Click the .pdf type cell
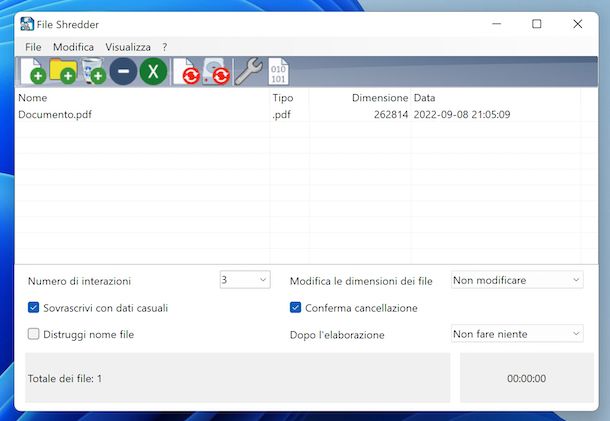The width and height of the screenshot is (610, 421). pyautogui.click(x=282, y=114)
